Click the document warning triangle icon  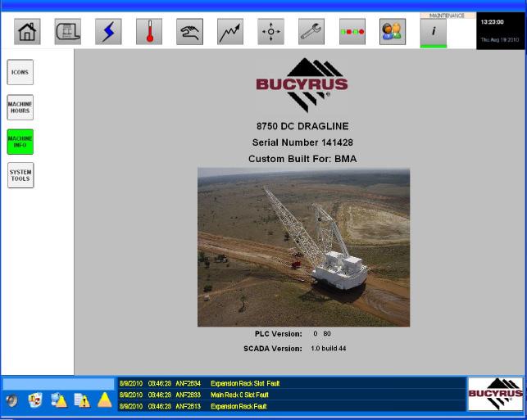click(82, 400)
